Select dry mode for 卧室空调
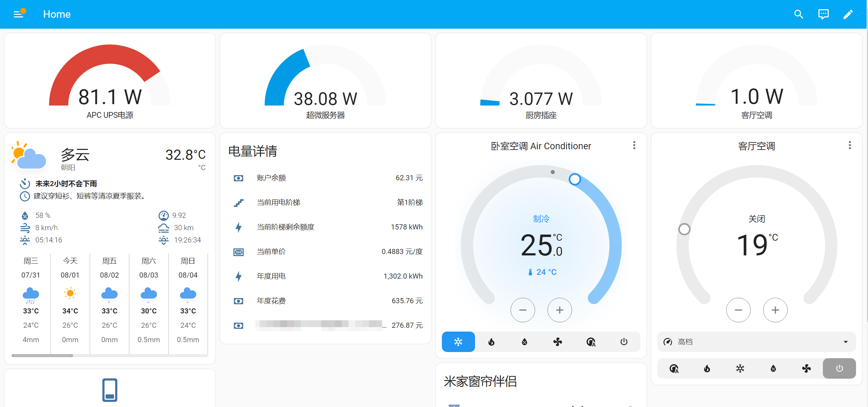Viewport: 868px width, 407px height. 525,341
